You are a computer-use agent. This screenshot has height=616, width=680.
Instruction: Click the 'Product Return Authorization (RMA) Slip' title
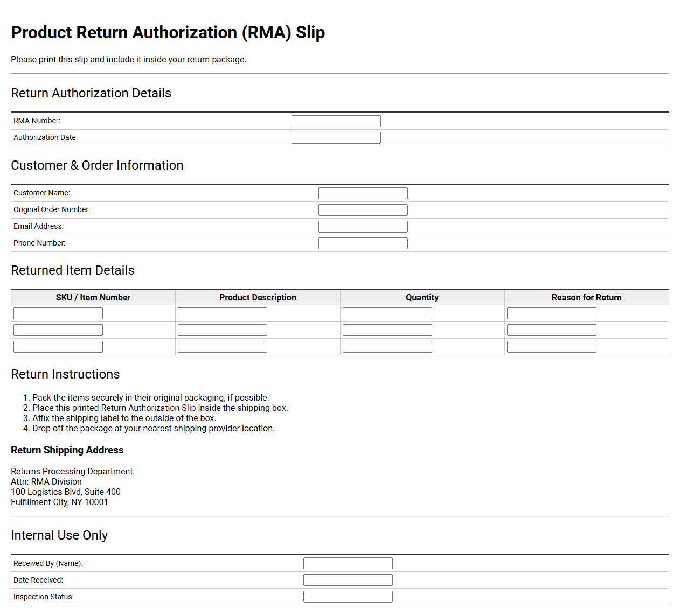168,33
